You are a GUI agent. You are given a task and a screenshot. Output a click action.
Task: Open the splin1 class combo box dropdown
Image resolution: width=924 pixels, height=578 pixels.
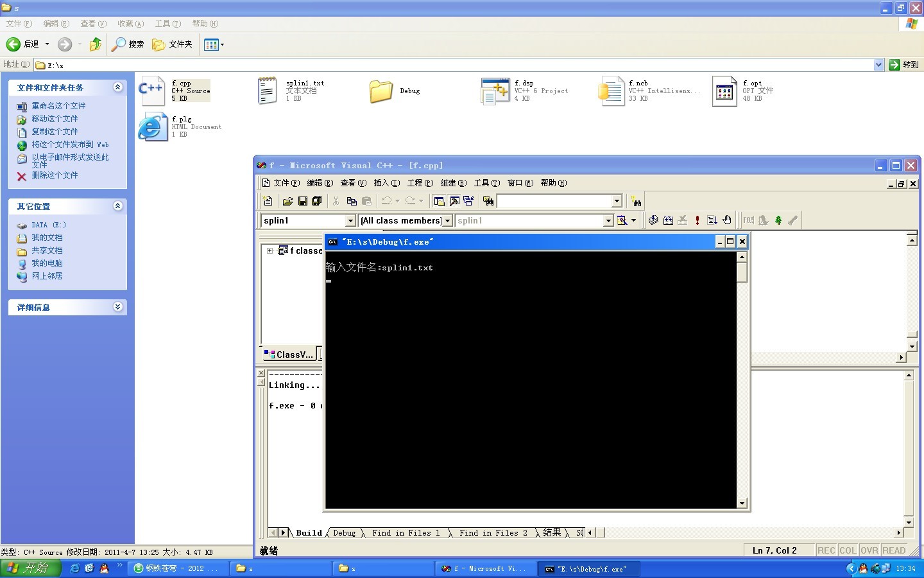click(350, 220)
